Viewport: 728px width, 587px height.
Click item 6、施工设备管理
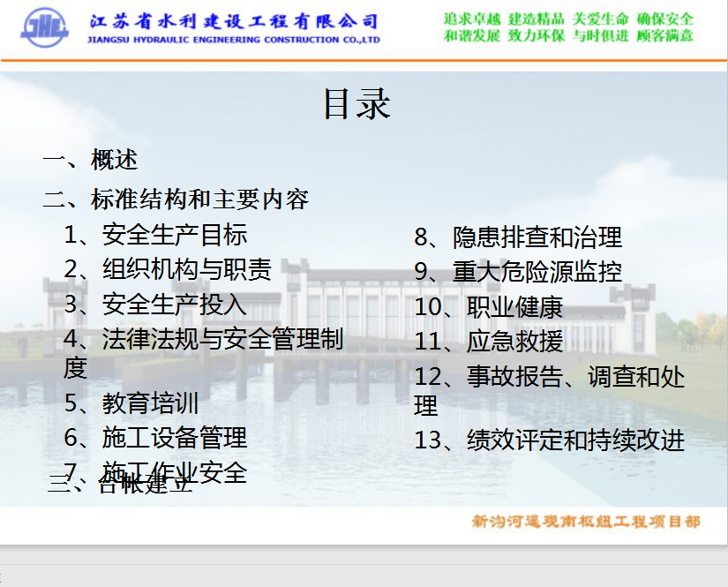155,438
